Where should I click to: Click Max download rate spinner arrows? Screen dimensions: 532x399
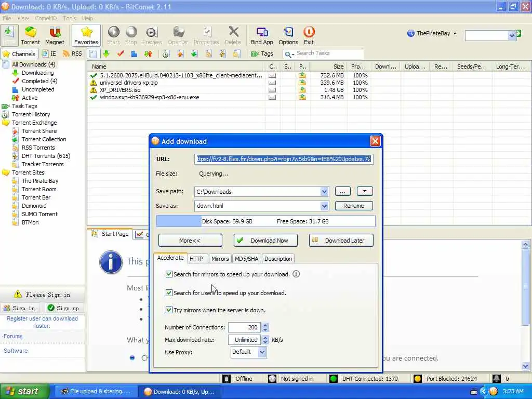(x=265, y=340)
